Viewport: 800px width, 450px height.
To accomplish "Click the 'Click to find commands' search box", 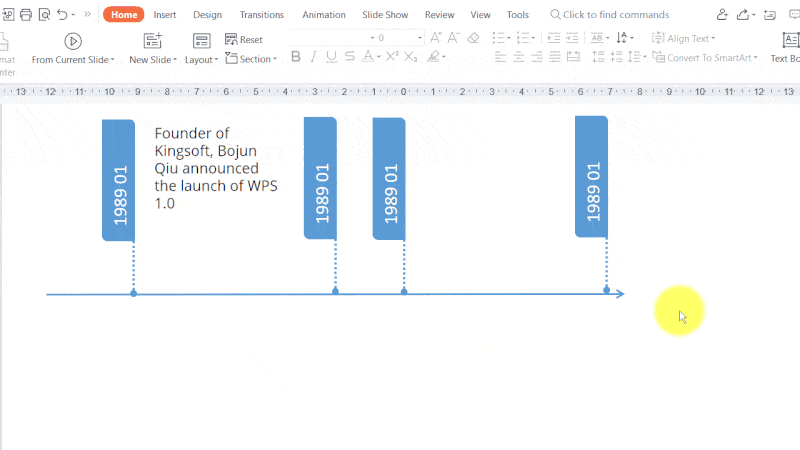I will 610,14.
